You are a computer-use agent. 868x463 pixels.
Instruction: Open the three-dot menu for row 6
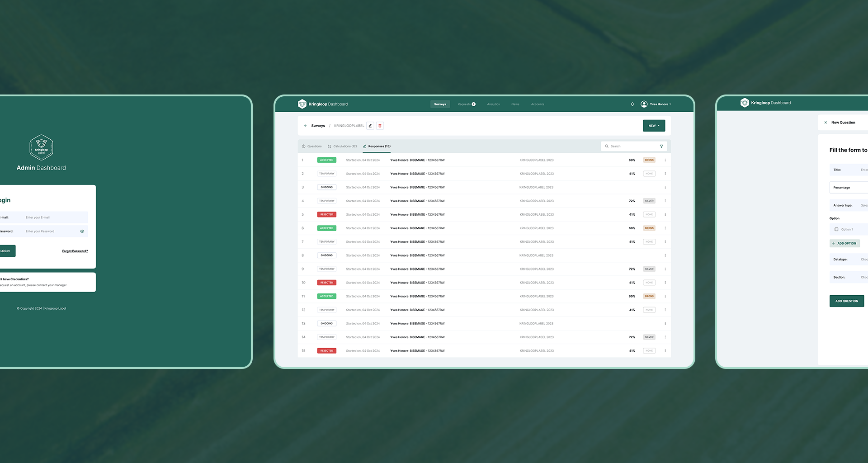[665, 228]
